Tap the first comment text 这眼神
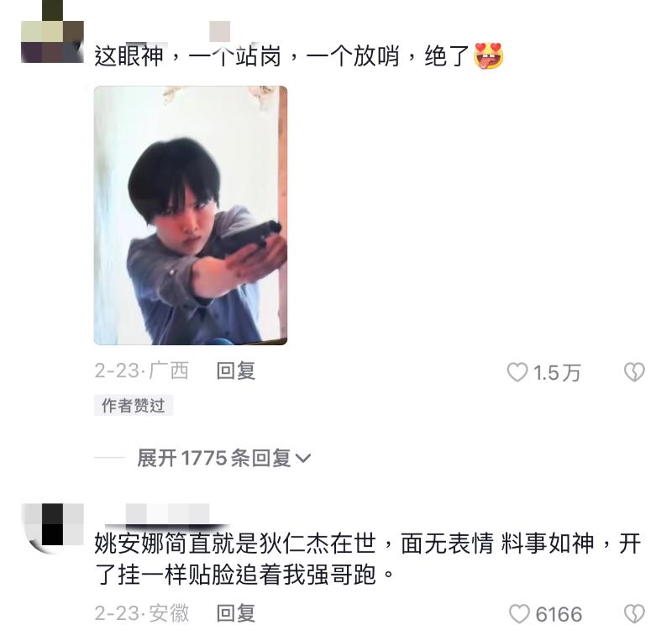The image size is (672, 641). [x=129, y=55]
